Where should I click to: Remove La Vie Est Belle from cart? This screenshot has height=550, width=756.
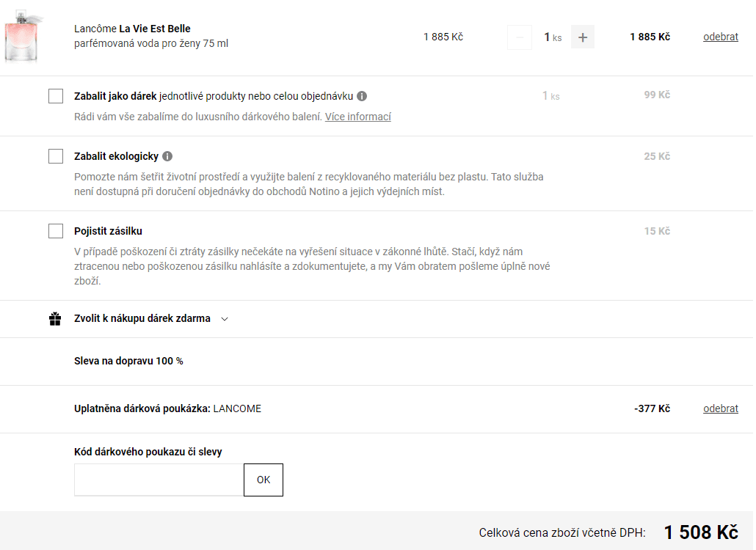[x=720, y=37]
